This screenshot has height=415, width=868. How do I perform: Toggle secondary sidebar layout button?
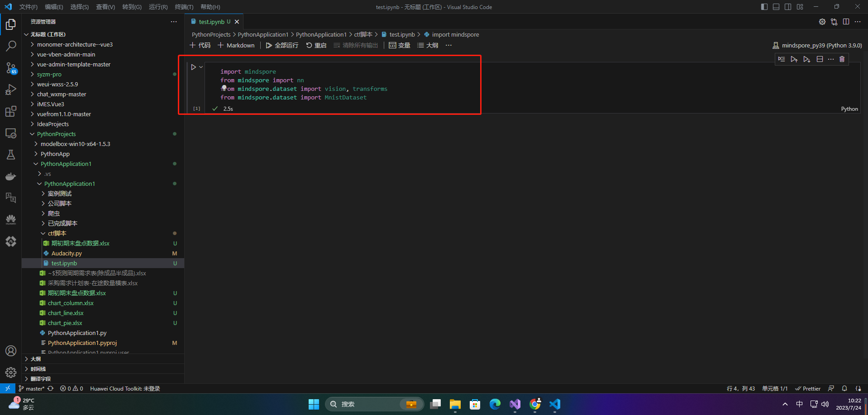tap(788, 7)
